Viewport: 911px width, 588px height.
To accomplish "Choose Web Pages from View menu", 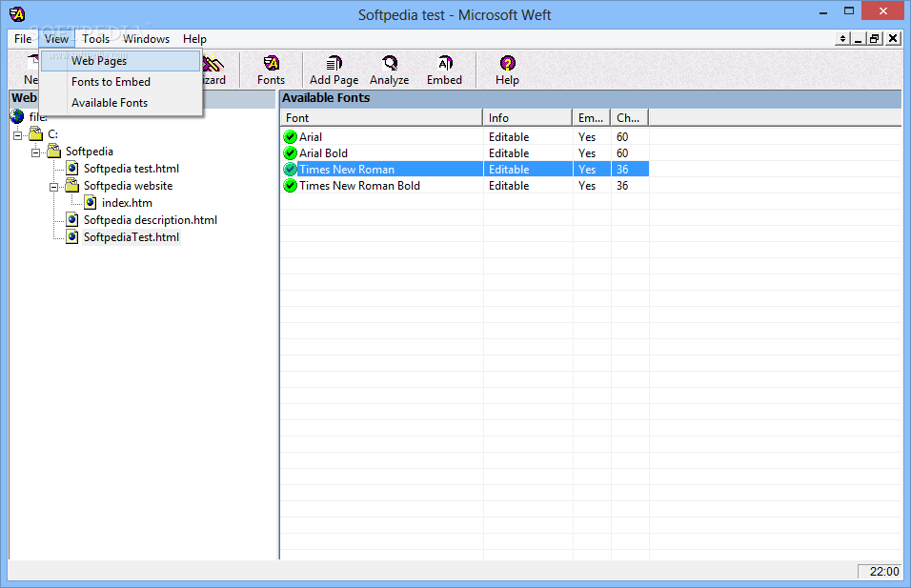I will click(120, 61).
